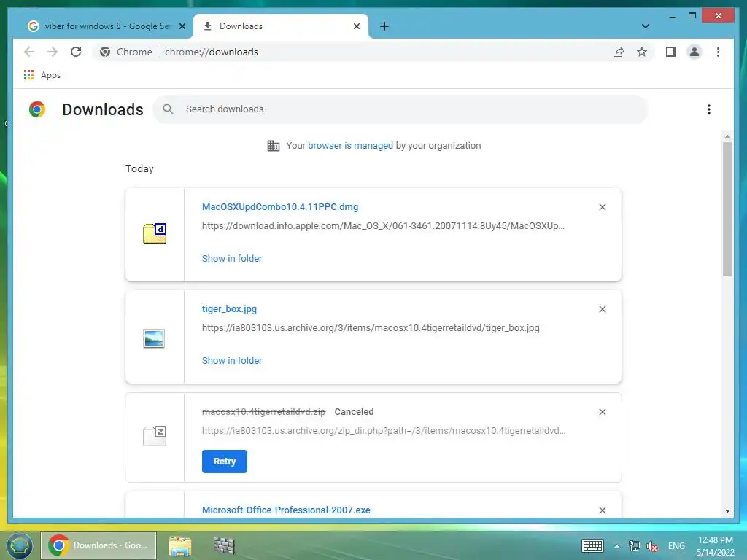Click the apple.com download URL text

pyautogui.click(x=383, y=226)
